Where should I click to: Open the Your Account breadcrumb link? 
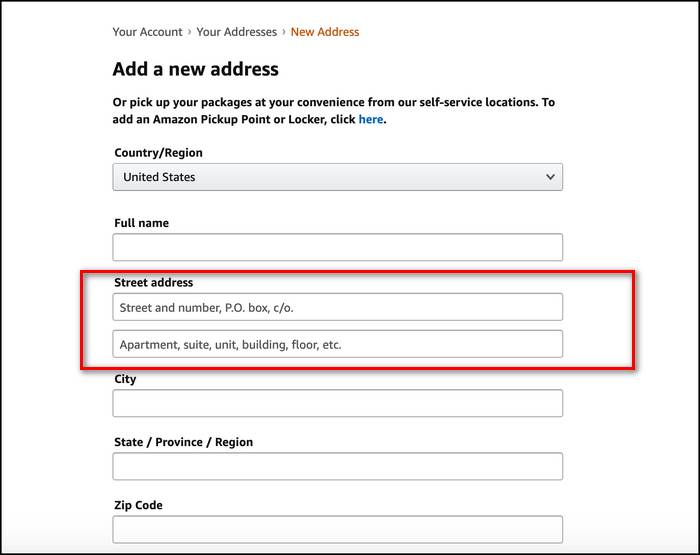coord(147,32)
